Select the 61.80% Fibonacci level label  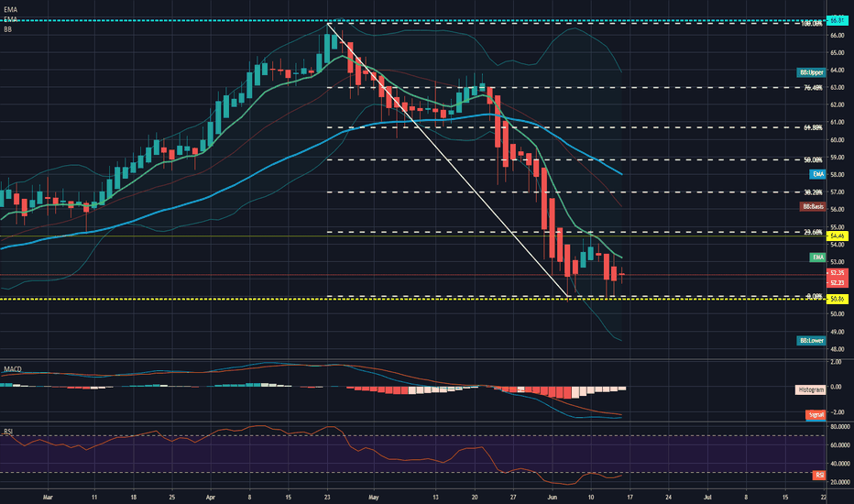(x=813, y=127)
